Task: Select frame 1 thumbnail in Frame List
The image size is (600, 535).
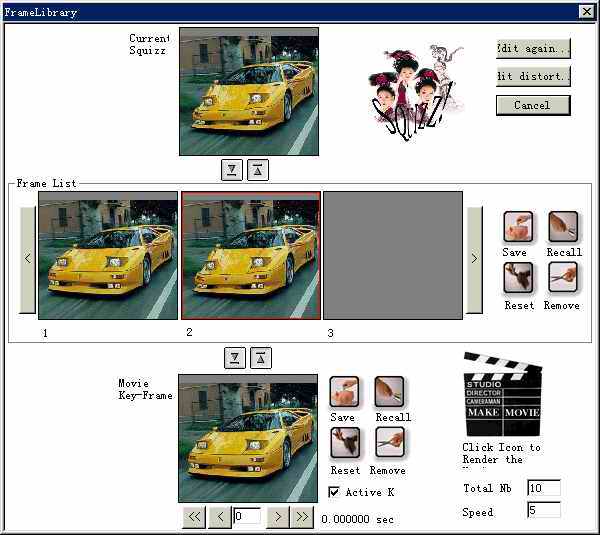Action: 108,256
